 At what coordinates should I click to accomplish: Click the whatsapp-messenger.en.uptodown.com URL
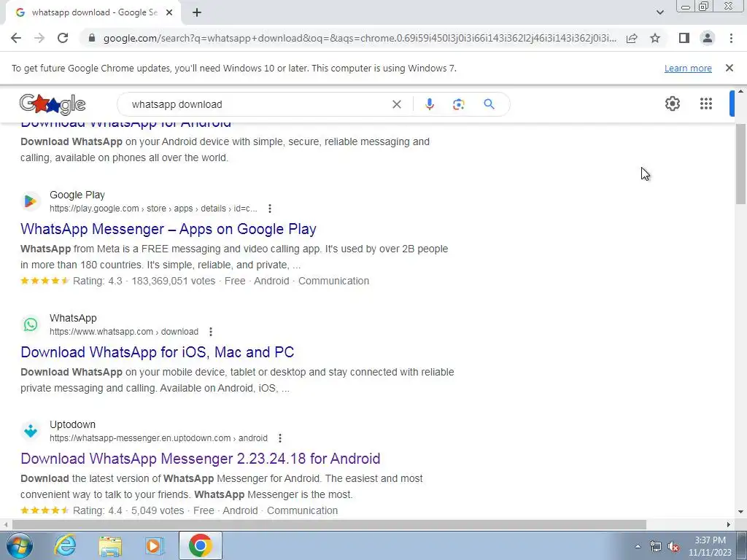[158, 438]
